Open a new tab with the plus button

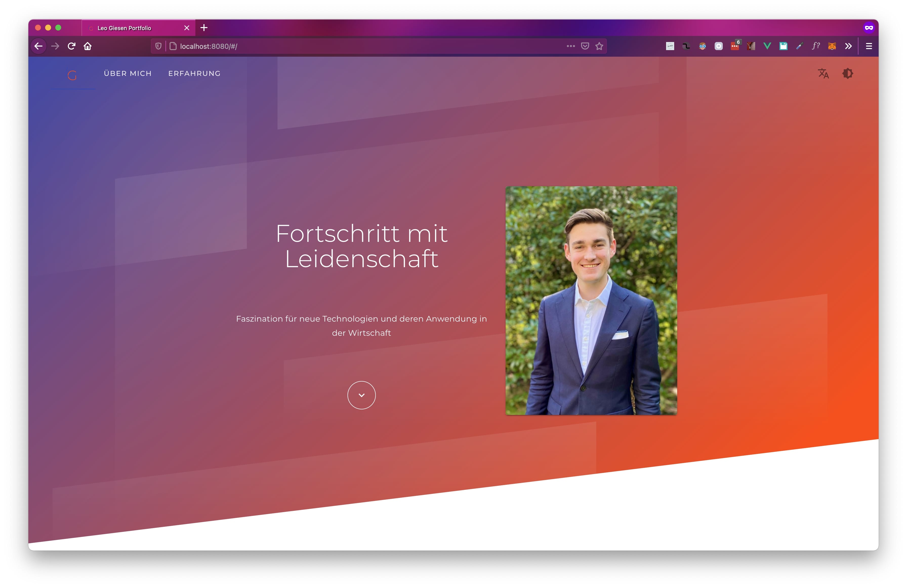click(204, 27)
